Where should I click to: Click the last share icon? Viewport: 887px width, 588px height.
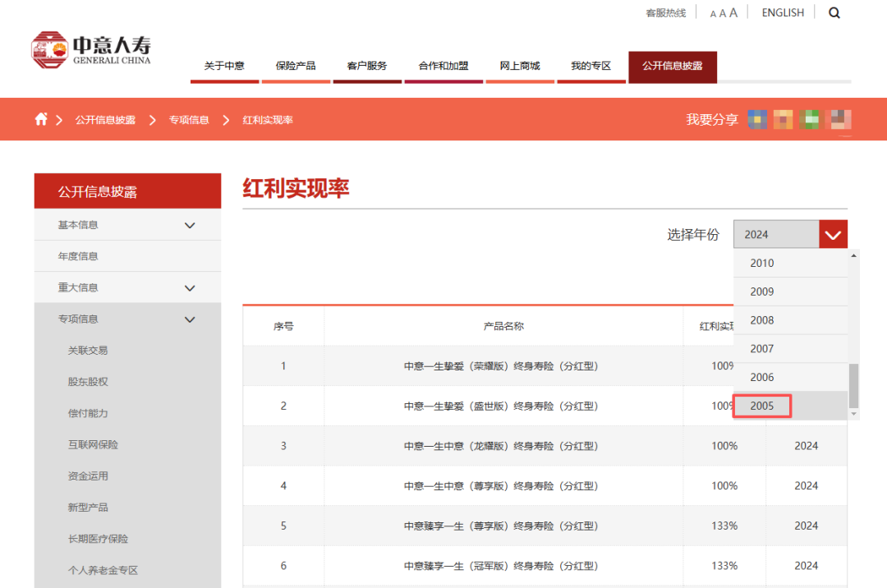pos(839,120)
